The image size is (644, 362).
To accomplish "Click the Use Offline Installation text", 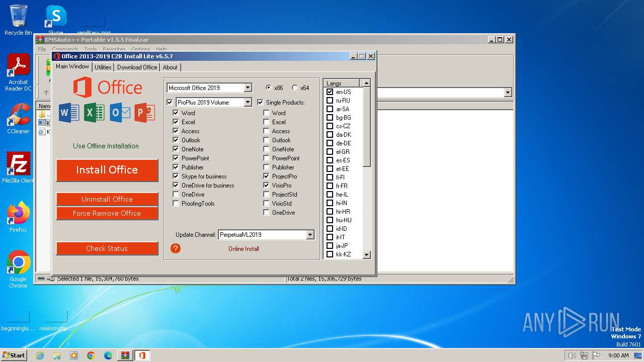I will tap(106, 146).
